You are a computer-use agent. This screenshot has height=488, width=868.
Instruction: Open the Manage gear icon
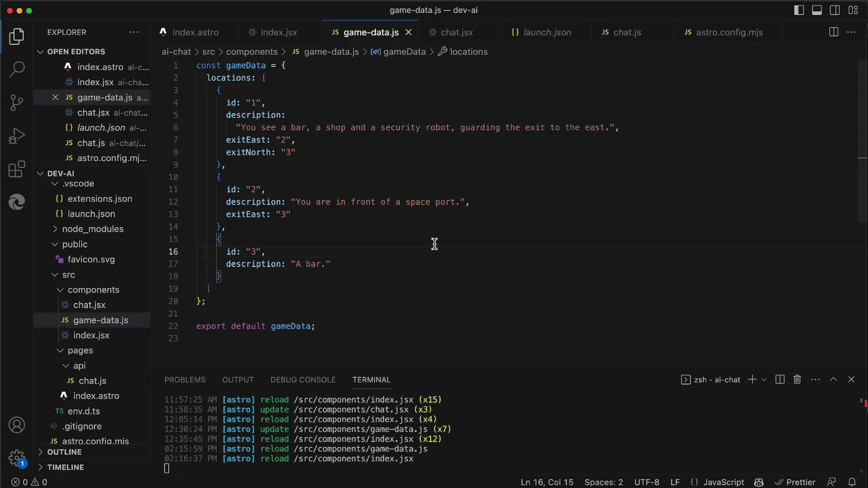tap(17, 458)
